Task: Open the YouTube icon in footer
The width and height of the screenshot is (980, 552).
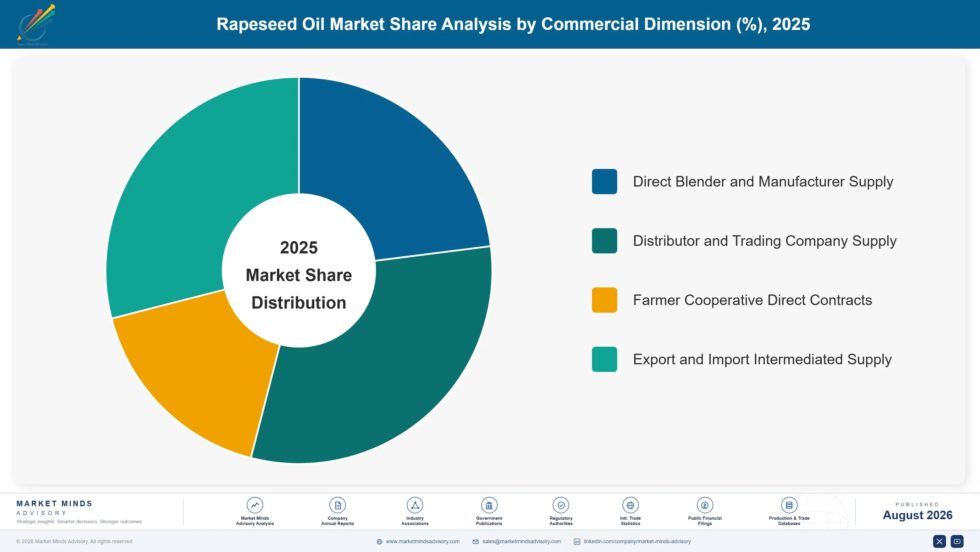Action: tap(957, 541)
